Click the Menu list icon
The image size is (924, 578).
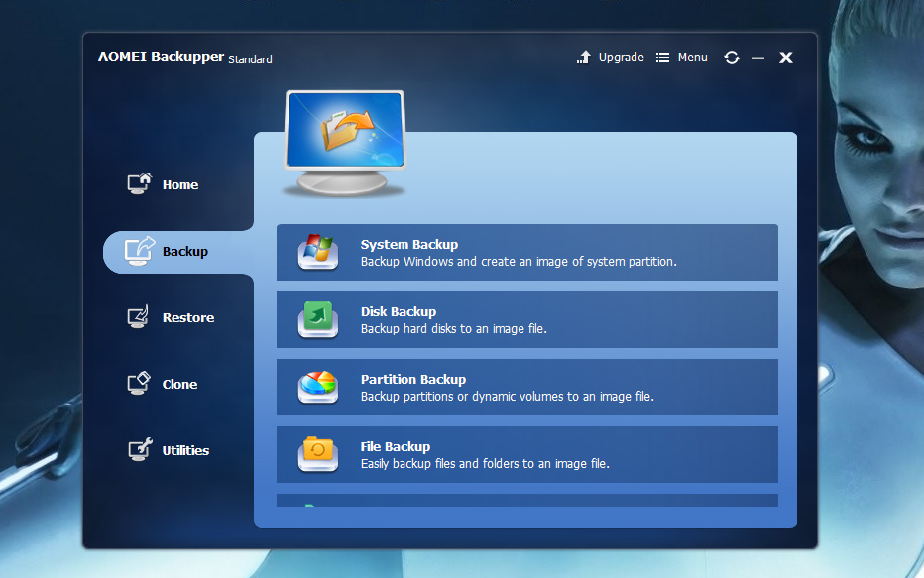(x=662, y=58)
